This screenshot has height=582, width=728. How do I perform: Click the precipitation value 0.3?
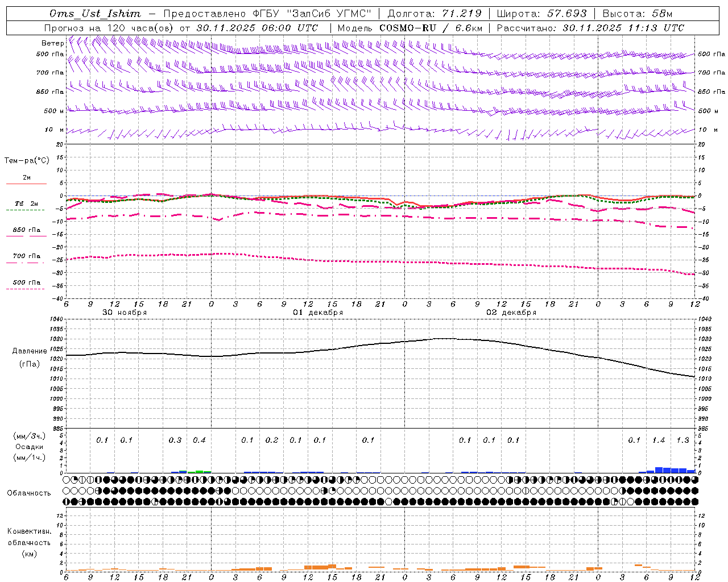coord(175,440)
